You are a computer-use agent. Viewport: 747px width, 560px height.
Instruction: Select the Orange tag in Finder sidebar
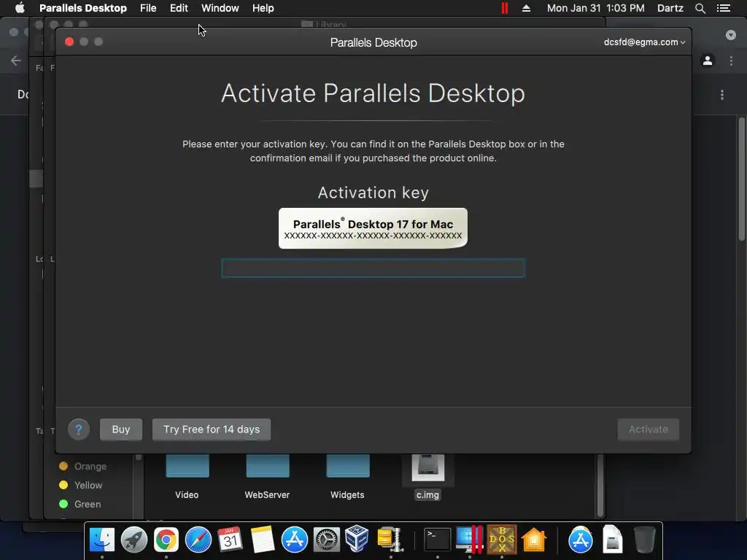[x=82, y=466]
